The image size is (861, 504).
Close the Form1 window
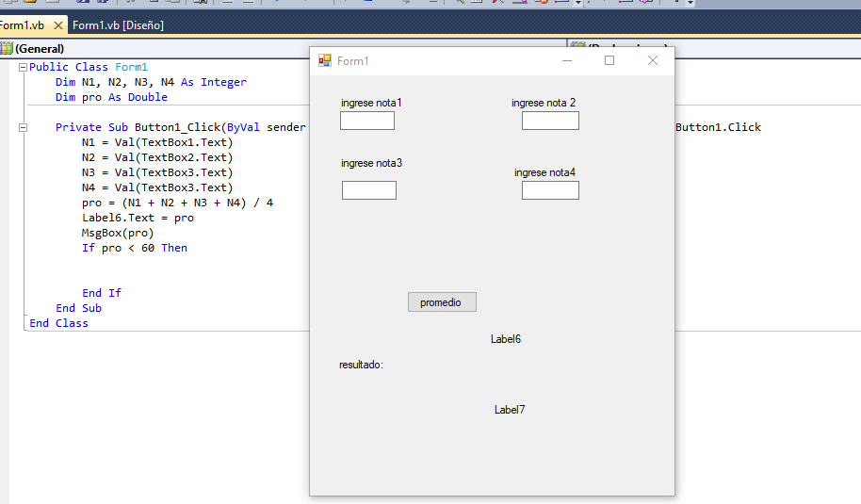pos(652,60)
